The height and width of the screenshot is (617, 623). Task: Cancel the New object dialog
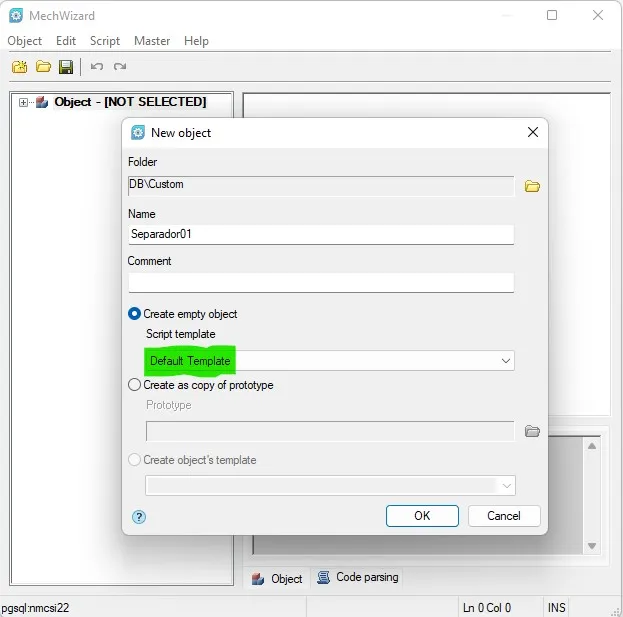[x=504, y=516]
